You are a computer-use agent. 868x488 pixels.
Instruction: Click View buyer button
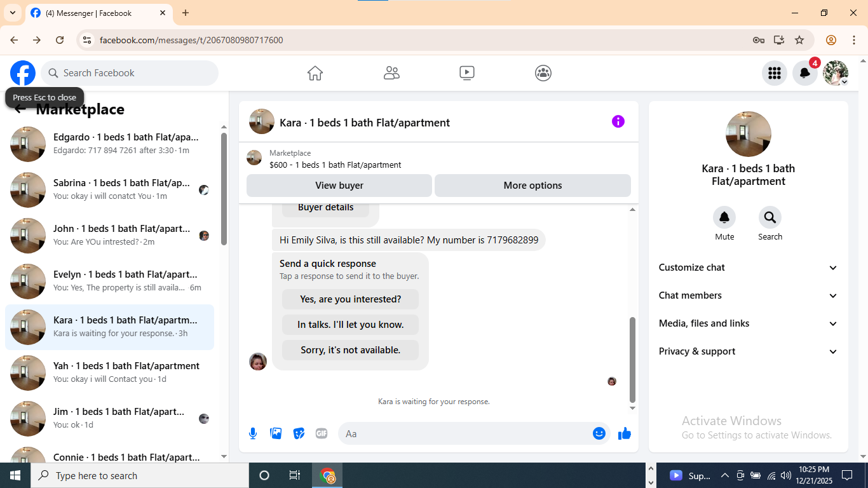pos(339,186)
